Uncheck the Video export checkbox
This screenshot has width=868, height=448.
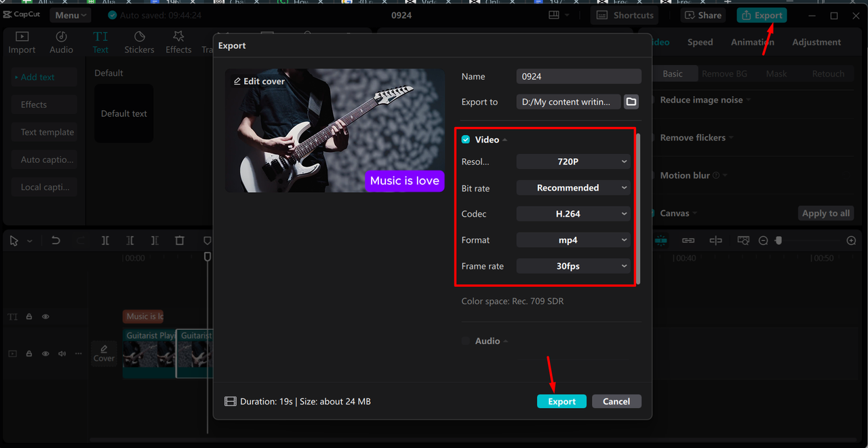466,139
